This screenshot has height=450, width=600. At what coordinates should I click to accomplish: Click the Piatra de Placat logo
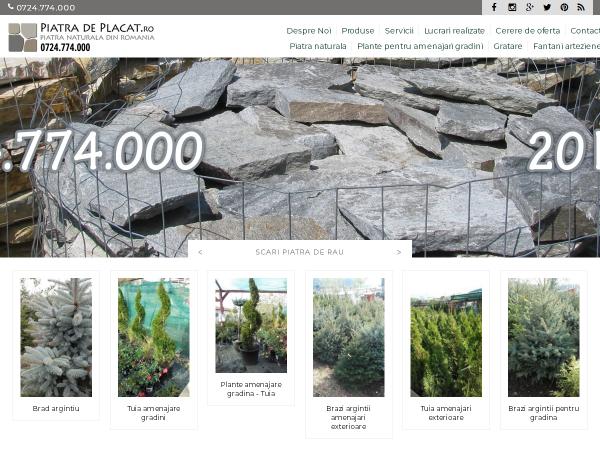pos(81,37)
